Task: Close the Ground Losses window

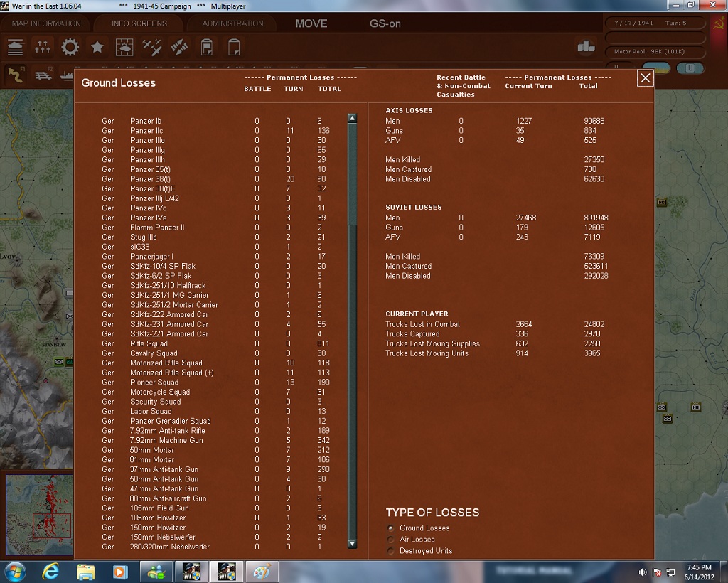Action: click(646, 78)
